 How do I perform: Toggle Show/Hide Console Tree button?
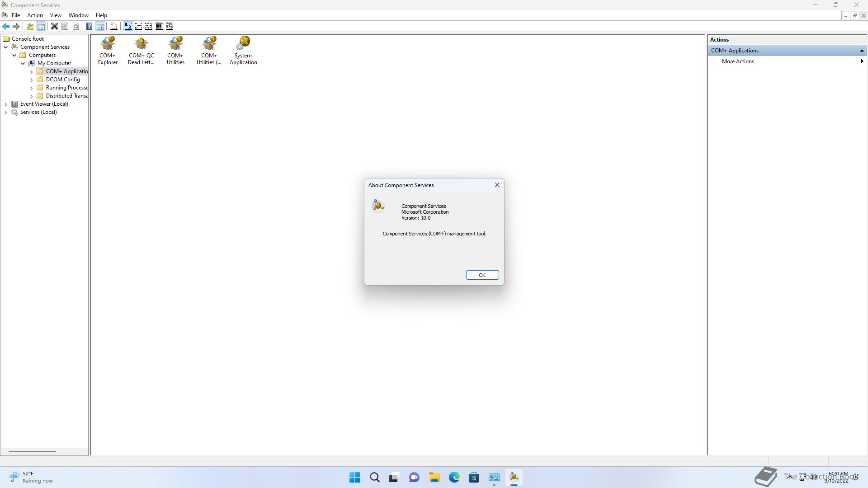pos(41,26)
